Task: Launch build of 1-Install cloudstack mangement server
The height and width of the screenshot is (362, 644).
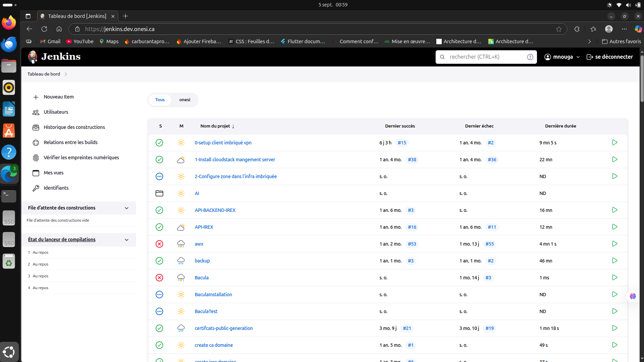Action: tap(615, 159)
